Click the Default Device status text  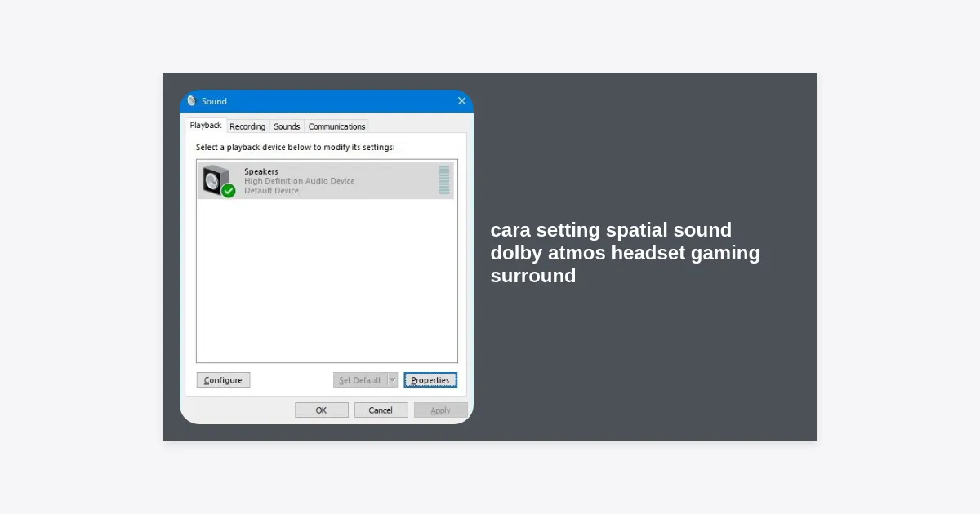click(x=271, y=191)
